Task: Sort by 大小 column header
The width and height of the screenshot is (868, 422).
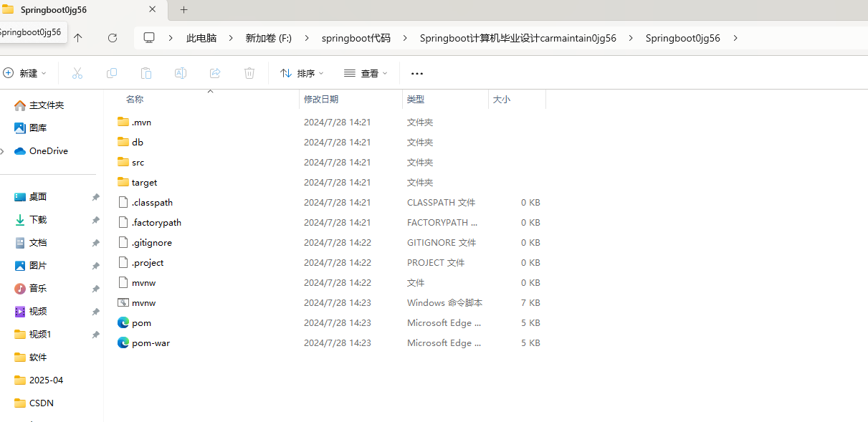Action: 502,100
